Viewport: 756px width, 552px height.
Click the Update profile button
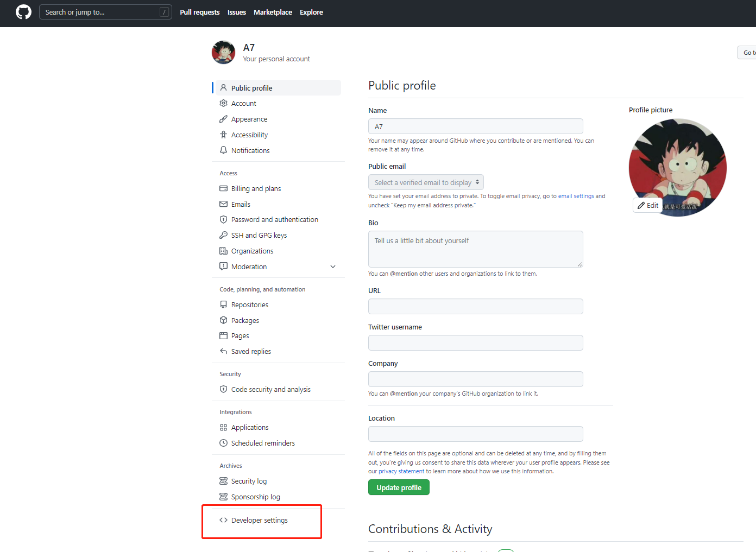click(x=399, y=487)
